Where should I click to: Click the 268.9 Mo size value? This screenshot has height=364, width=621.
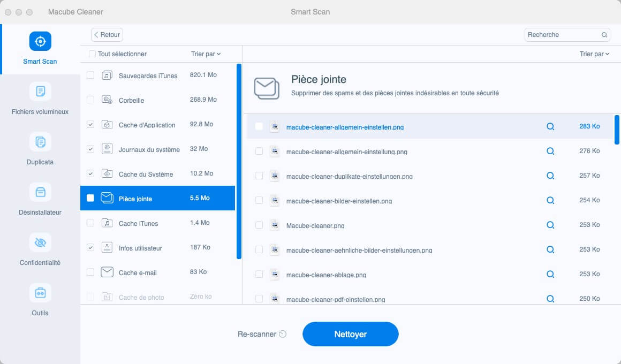[x=203, y=100]
